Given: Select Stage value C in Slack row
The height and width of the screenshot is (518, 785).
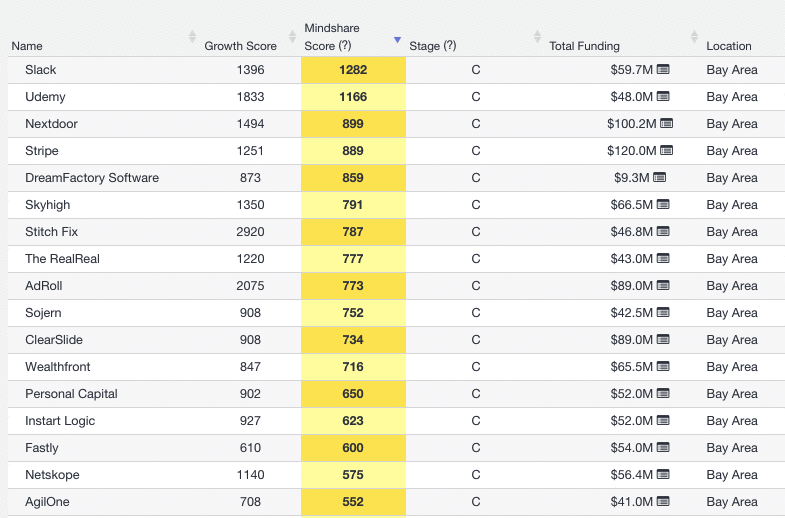Looking at the screenshot, I should [x=476, y=70].
